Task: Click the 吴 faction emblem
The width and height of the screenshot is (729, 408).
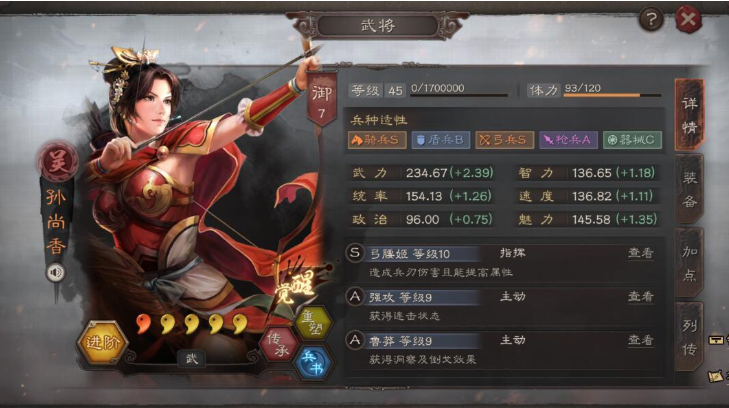Action: tap(58, 161)
